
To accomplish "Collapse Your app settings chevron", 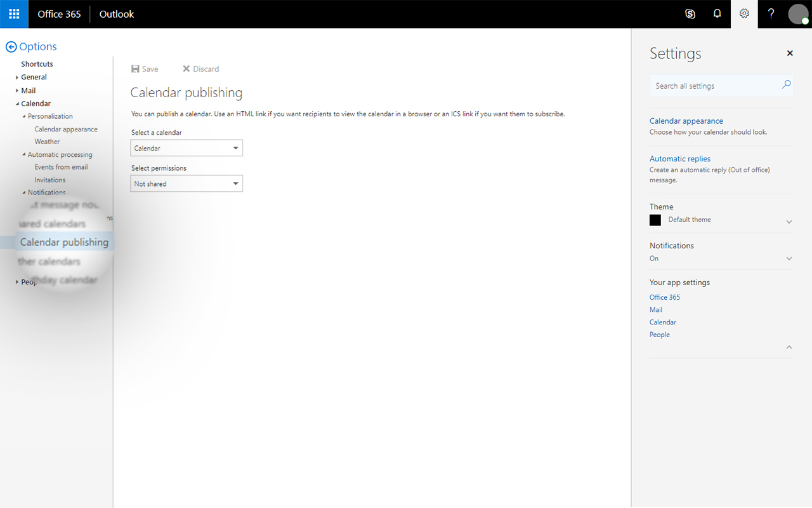I will 789,347.
